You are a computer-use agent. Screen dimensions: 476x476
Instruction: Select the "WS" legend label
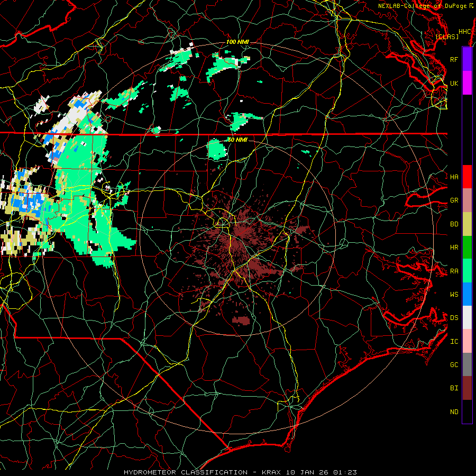(x=454, y=294)
